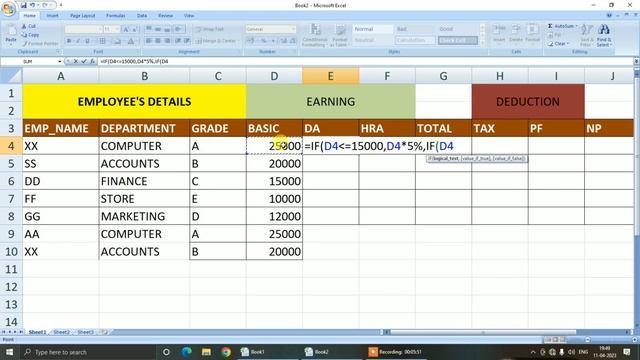Align text left in cell

(x=149, y=41)
